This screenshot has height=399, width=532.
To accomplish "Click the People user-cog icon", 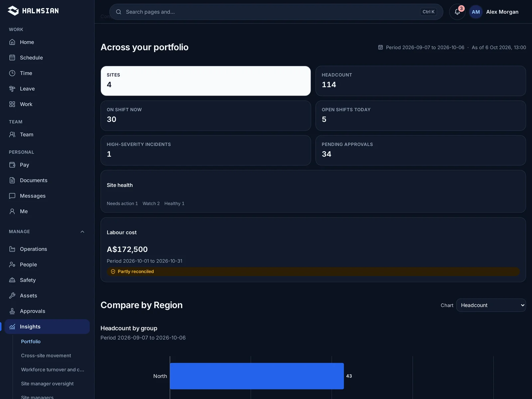I will [12, 264].
